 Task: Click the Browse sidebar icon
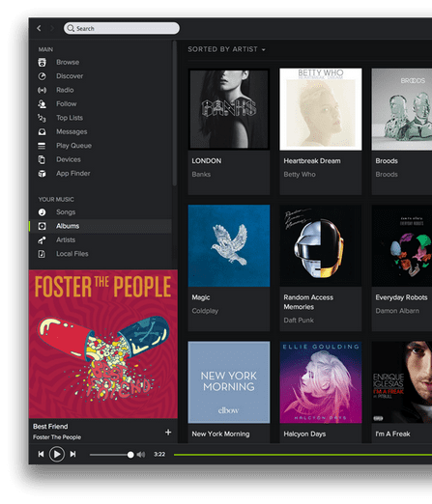point(42,62)
